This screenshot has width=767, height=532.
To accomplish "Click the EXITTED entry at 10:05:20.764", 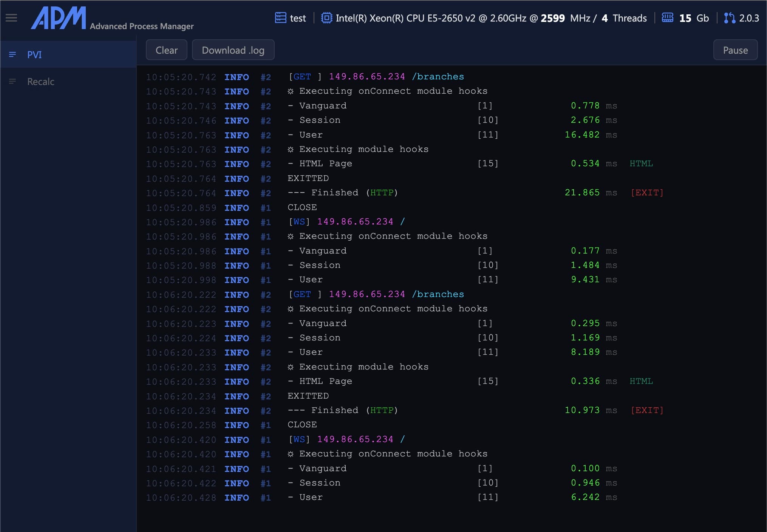I will click(x=308, y=178).
